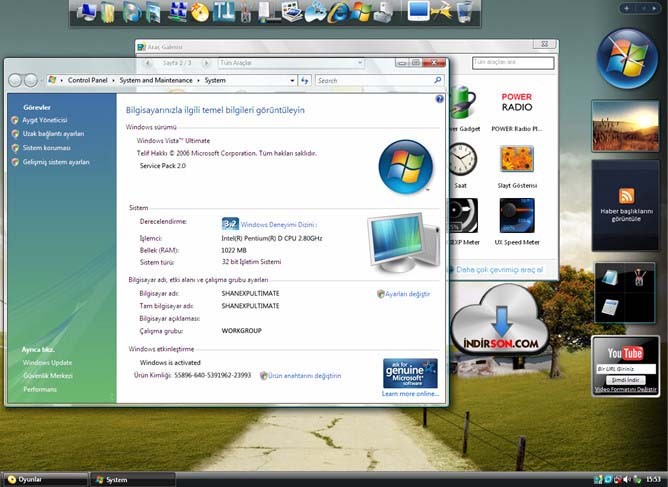Go to the next page in Araç Galerisi
The height and width of the screenshot is (487, 668).
click(x=206, y=63)
